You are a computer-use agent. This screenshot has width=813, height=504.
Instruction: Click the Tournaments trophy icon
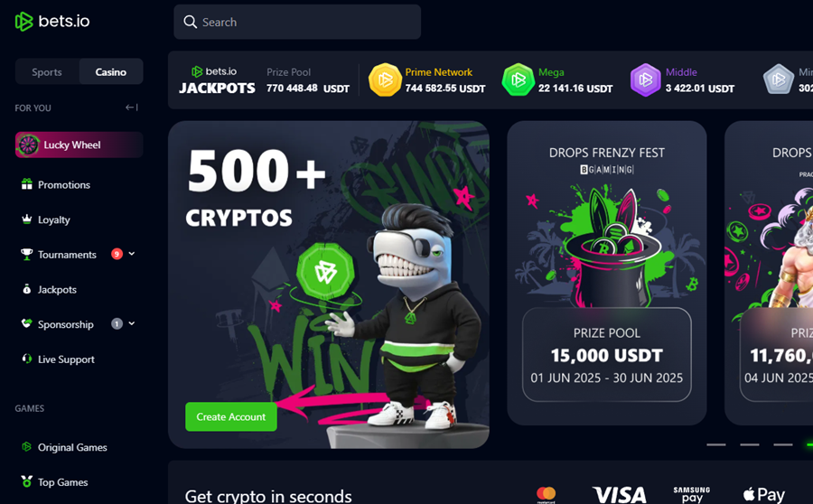(x=26, y=254)
